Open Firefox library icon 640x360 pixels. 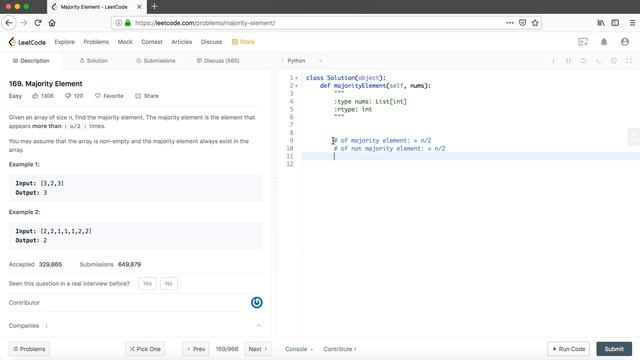pyautogui.click(x=601, y=23)
